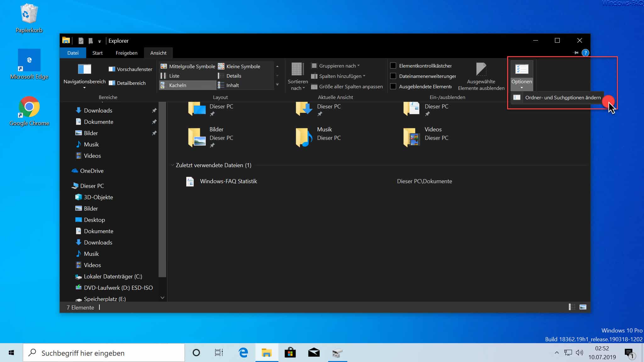This screenshot has width=644, height=362.
Task: Click the taskbar search box
Action: (x=104, y=353)
